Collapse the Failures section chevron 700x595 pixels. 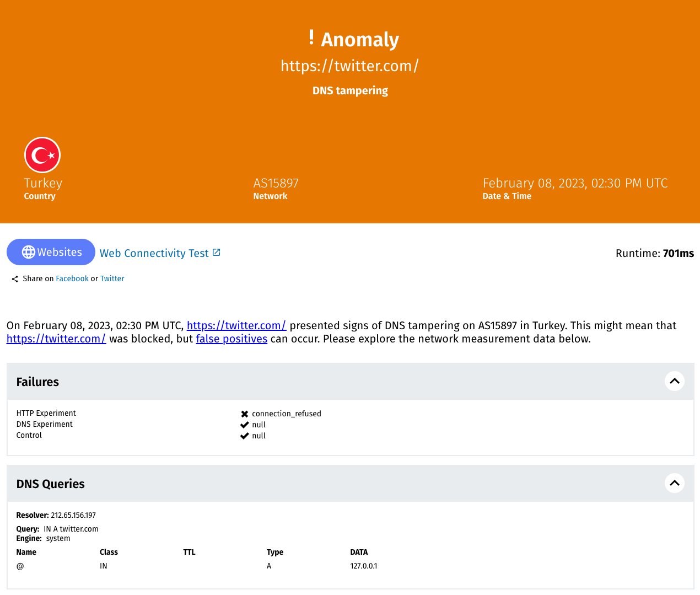(x=674, y=381)
